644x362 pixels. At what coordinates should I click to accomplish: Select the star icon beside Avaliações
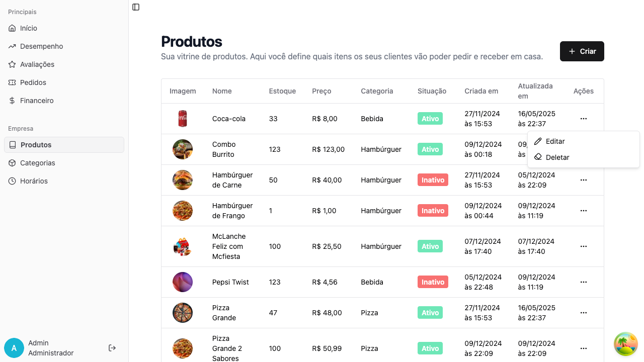pyautogui.click(x=11, y=64)
